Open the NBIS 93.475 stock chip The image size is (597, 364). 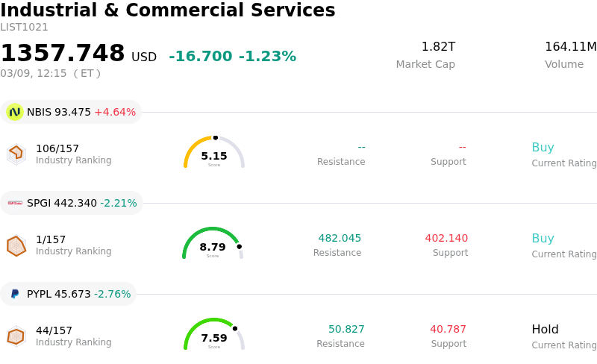[72, 112]
